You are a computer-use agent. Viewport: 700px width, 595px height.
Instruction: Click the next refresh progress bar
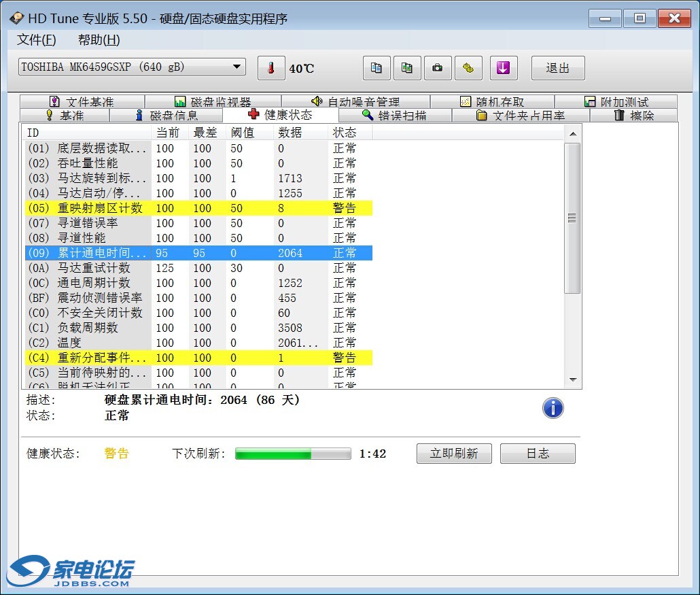[x=293, y=454]
